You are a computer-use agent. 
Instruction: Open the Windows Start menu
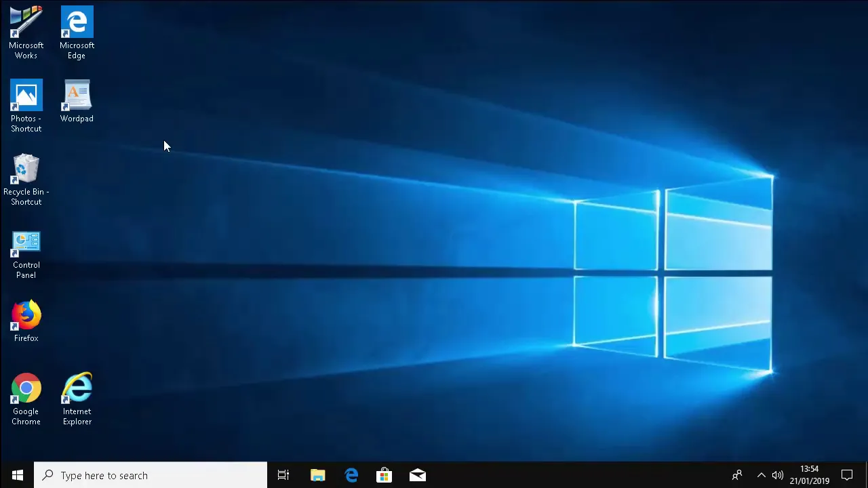pyautogui.click(x=17, y=475)
